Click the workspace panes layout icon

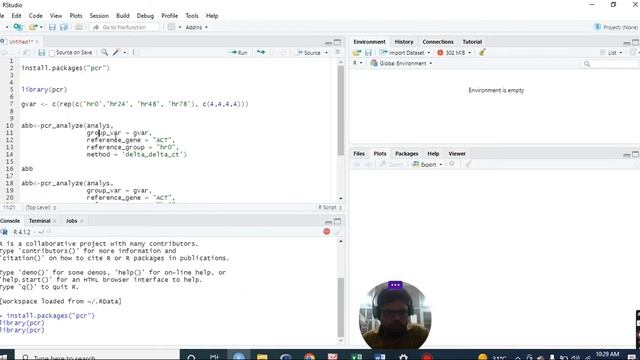(x=171, y=27)
